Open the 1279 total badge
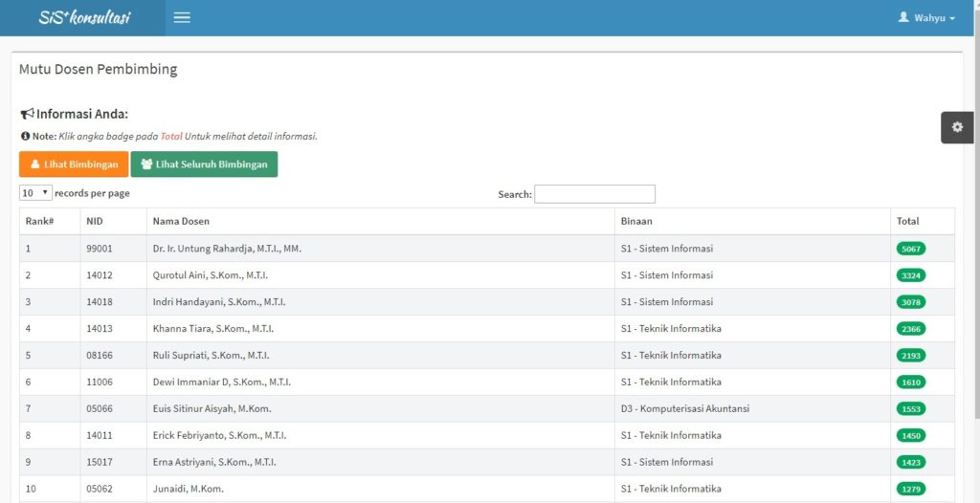This screenshot has height=503, width=980. coord(911,489)
